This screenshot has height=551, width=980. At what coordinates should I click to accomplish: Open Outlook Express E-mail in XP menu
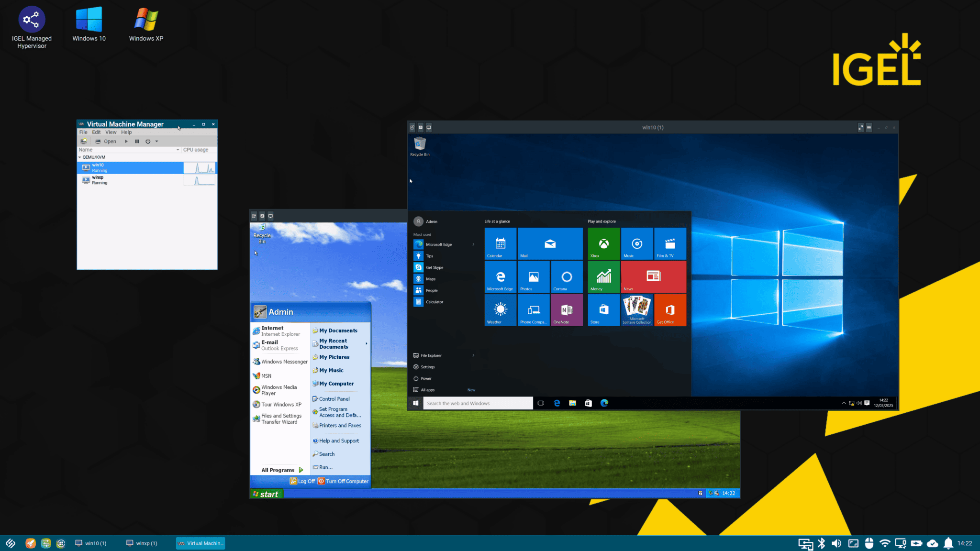point(280,345)
